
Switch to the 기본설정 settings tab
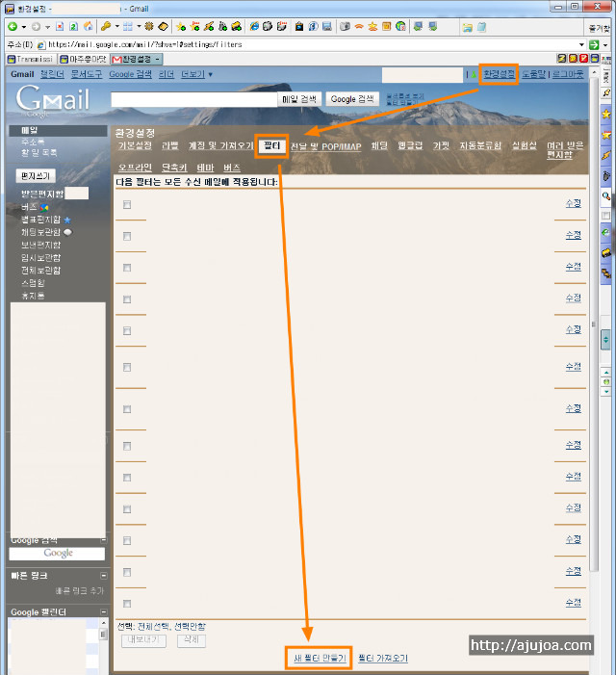point(135,145)
